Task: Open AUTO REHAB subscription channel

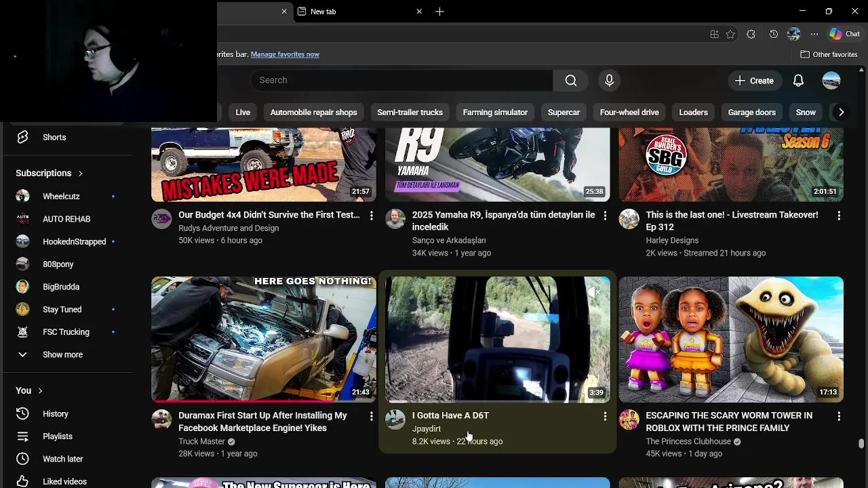Action: pyautogui.click(x=66, y=219)
